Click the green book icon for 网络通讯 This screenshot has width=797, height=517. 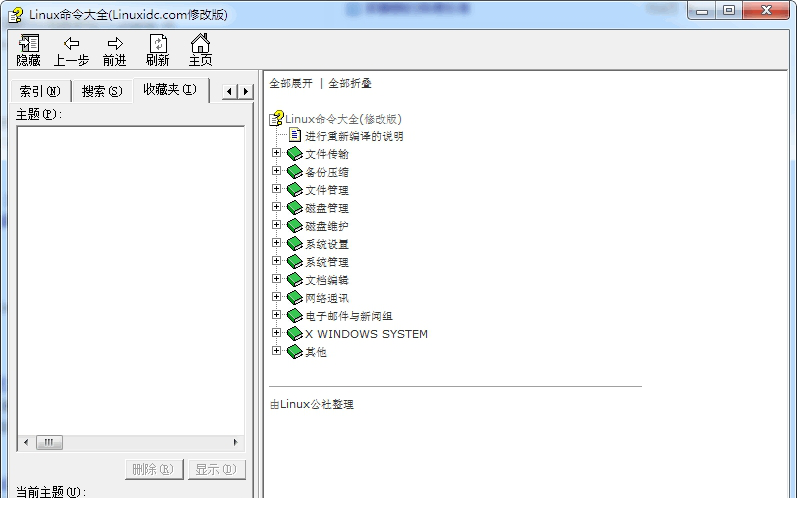point(295,297)
